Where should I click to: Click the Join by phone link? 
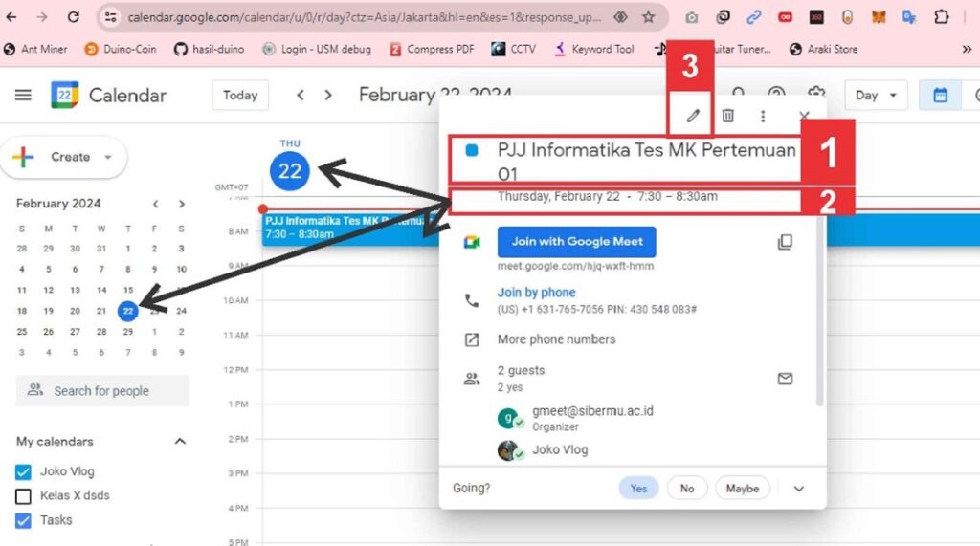(x=536, y=293)
